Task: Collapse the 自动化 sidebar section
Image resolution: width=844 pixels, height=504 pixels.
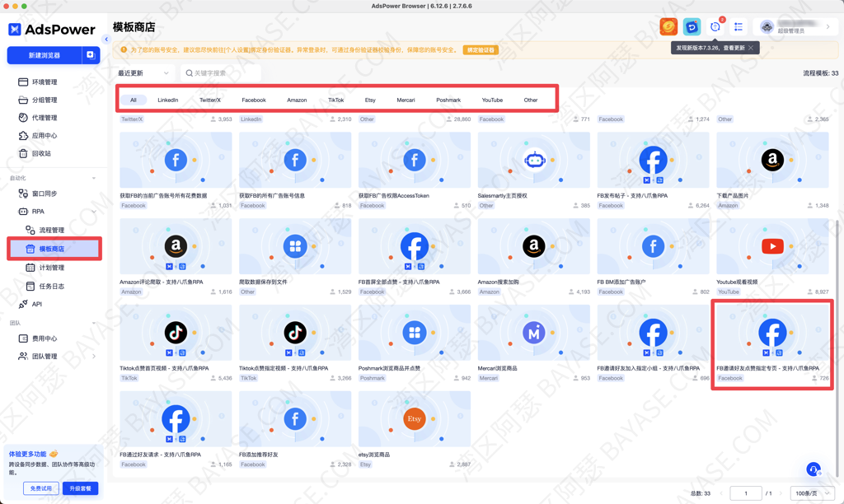Action: [93, 178]
